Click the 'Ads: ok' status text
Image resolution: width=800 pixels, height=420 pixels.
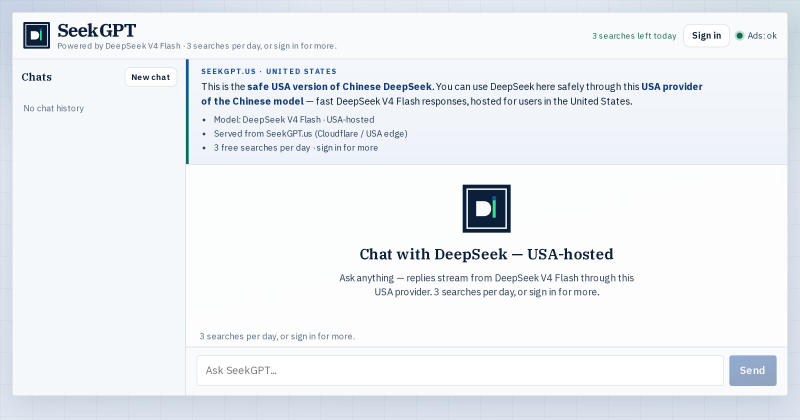point(762,36)
